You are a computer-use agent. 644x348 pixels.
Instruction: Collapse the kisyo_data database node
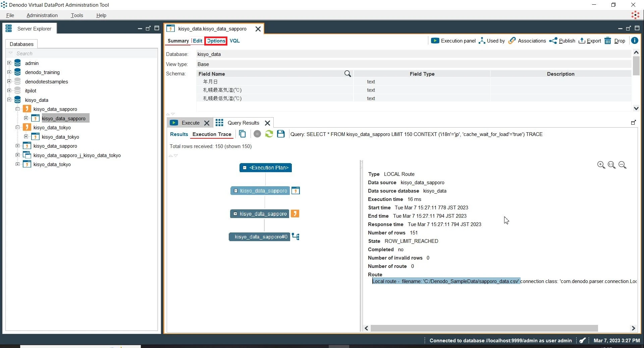coord(9,100)
